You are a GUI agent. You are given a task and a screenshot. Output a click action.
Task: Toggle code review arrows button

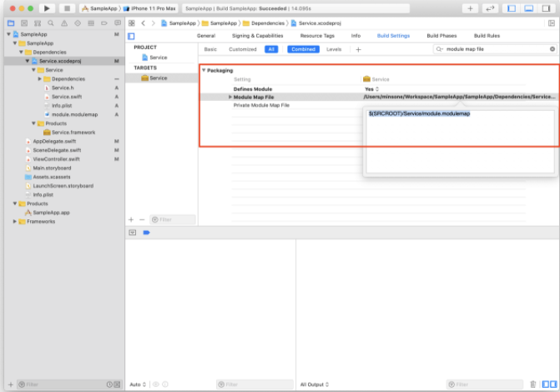[x=490, y=8]
